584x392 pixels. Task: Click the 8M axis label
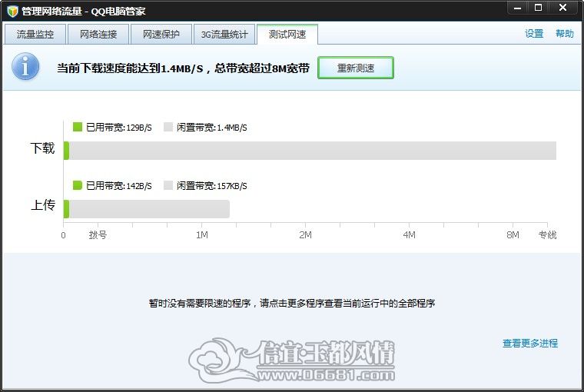pyautogui.click(x=513, y=235)
